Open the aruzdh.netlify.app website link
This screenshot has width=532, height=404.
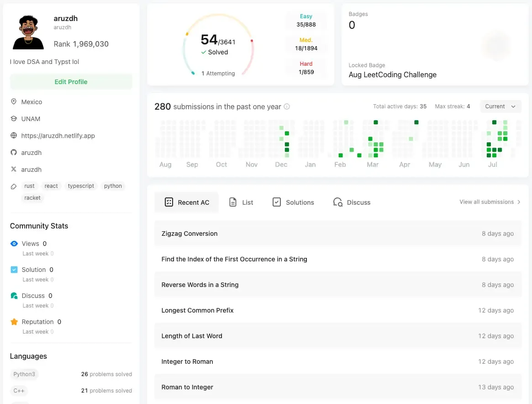click(x=58, y=135)
